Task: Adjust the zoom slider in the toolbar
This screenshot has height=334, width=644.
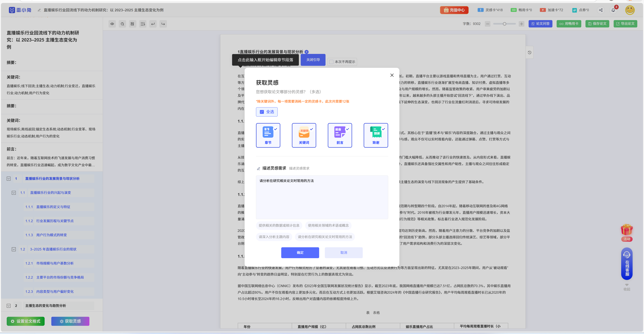Action: point(504,24)
